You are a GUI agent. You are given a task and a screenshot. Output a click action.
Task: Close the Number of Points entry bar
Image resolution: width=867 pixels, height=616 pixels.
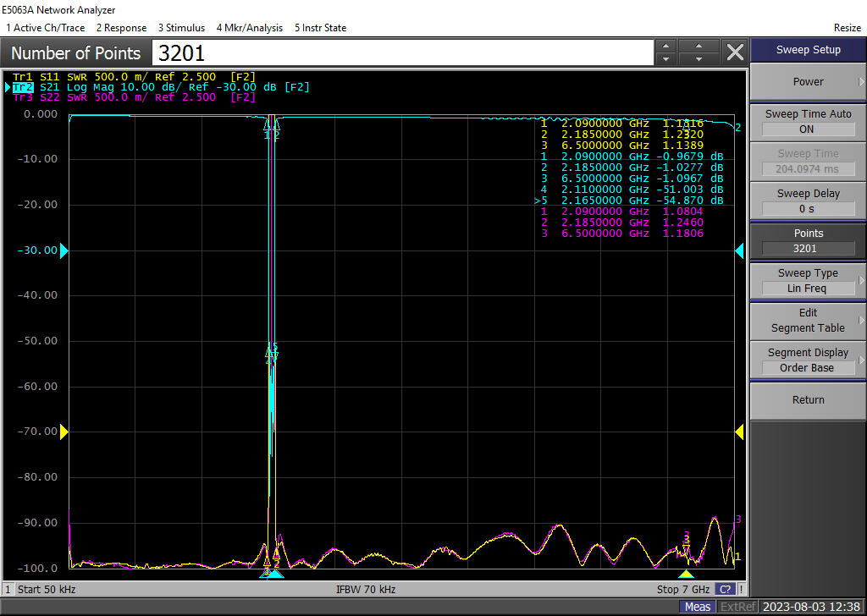coord(735,52)
